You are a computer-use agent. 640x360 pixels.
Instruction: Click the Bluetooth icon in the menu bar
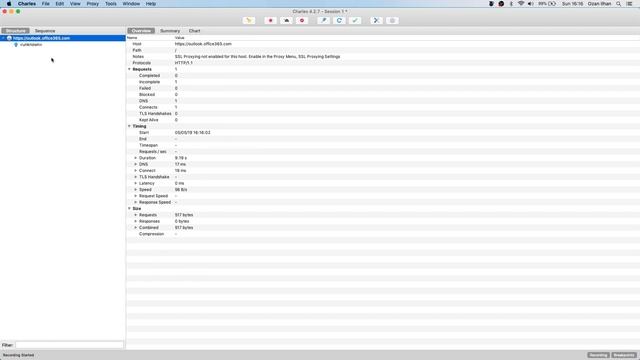point(511,4)
